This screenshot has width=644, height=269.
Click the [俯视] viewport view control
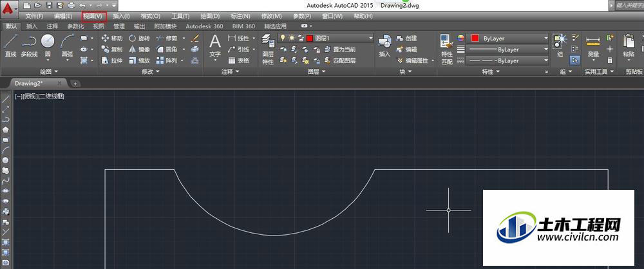click(30, 97)
